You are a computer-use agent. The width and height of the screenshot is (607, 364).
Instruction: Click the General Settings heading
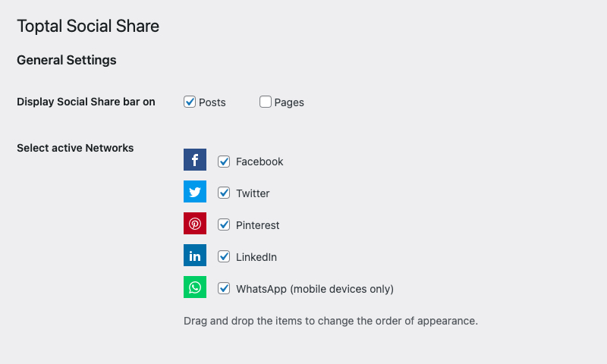coord(67,60)
